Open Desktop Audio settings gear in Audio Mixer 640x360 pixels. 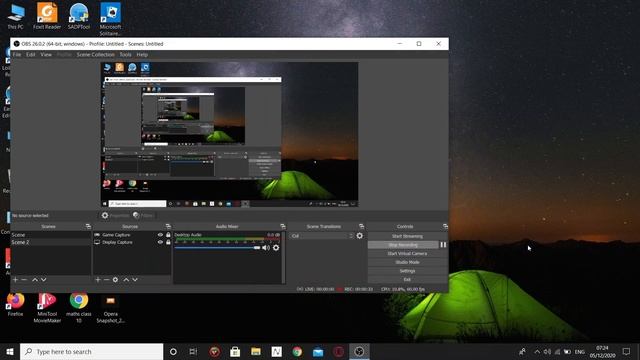click(276, 247)
